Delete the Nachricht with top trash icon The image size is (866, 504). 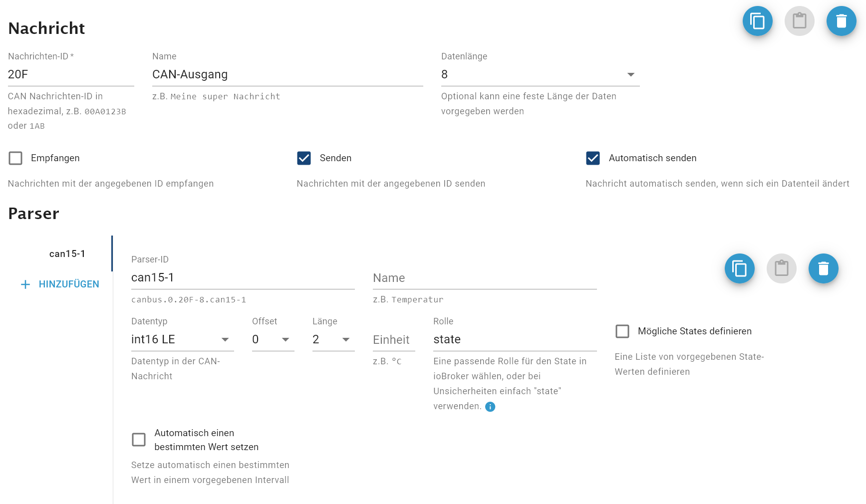[841, 21]
